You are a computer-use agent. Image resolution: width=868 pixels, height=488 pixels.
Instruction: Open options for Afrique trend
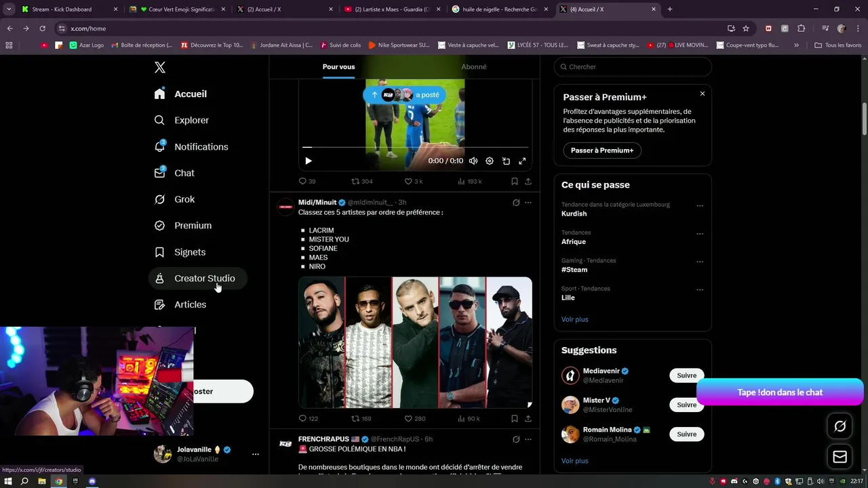(700, 234)
